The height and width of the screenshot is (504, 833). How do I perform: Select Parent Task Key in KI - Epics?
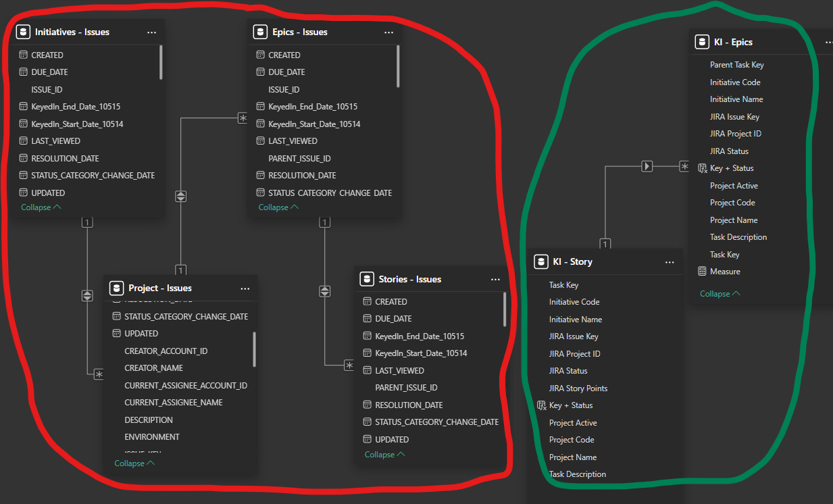tap(737, 65)
